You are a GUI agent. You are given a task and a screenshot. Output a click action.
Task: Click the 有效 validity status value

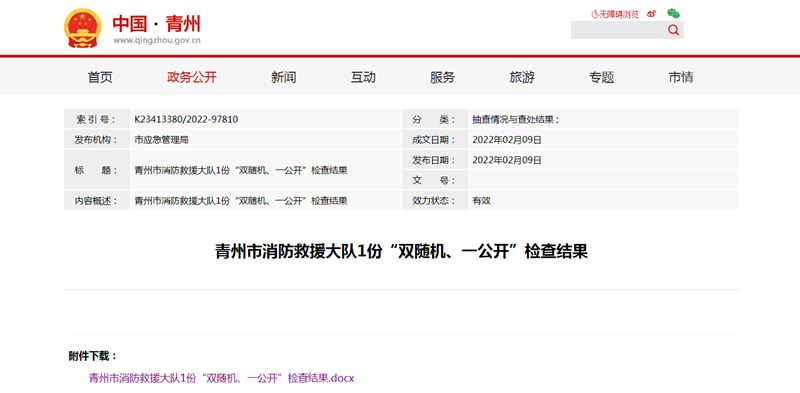(x=481, y=201)
